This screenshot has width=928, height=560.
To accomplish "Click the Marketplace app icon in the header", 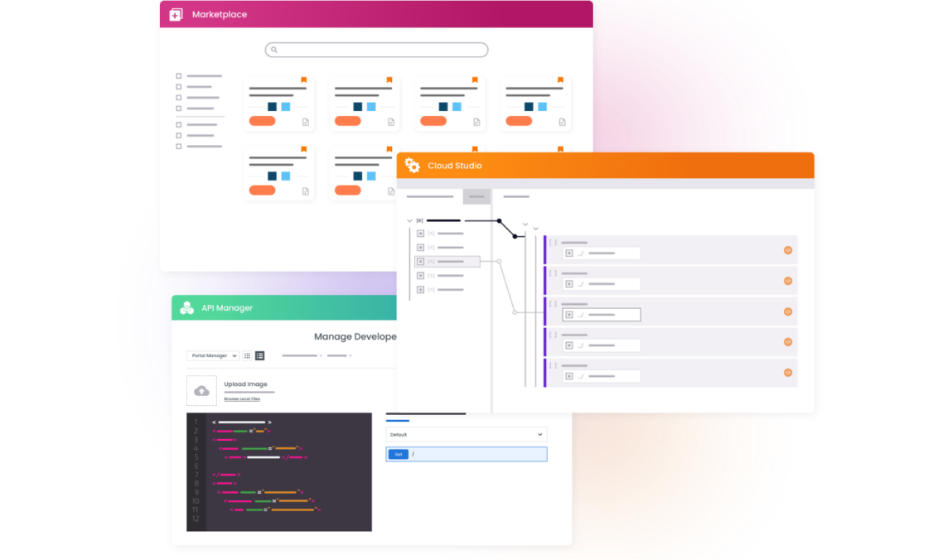I will pyautogui.click(x=176, y=14).
